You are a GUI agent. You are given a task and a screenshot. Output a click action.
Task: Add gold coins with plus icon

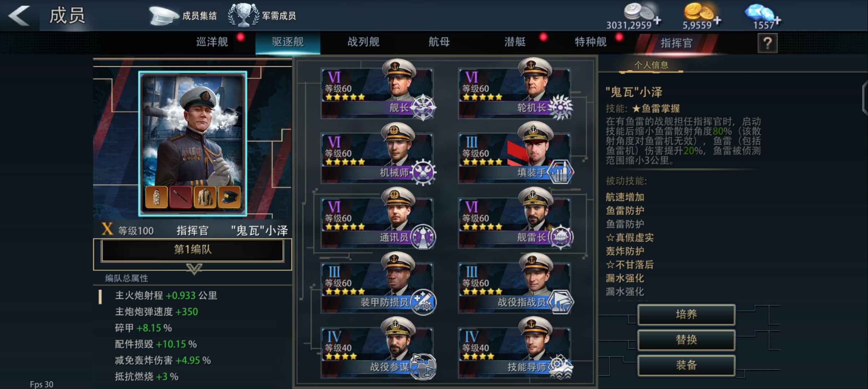(x=717, y=21)
